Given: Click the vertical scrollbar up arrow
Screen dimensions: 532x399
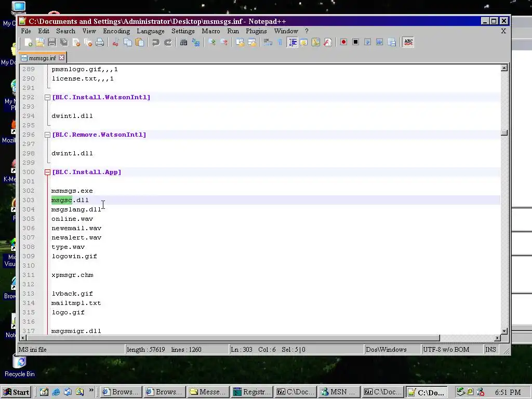Looking at the screenshot, I should click(504, 68).
